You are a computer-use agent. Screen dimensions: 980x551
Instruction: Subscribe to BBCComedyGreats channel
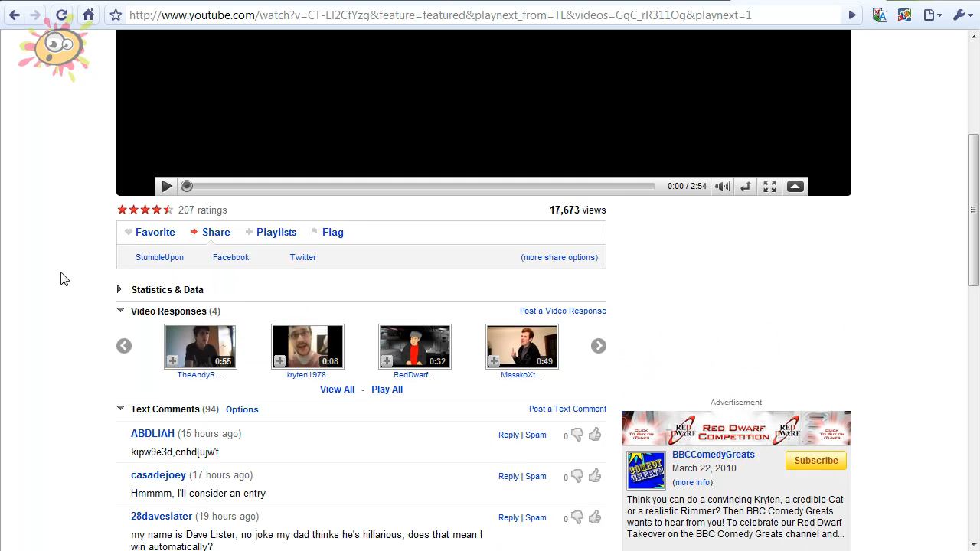coord(816,460)
